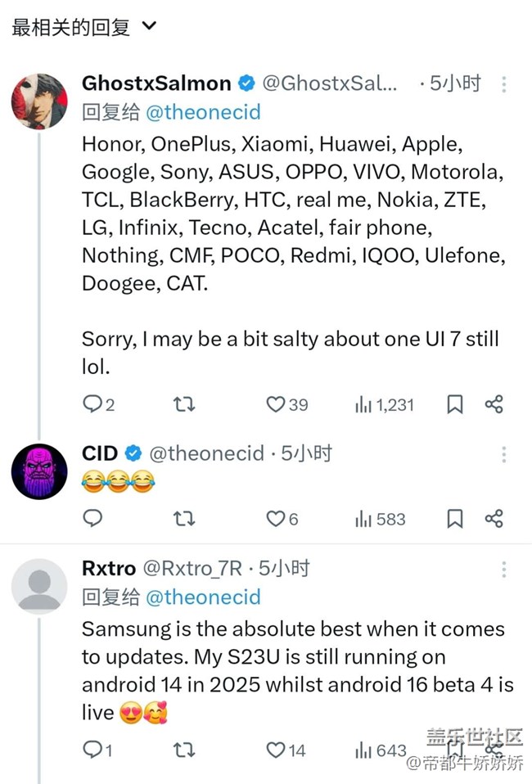Like CID's tweet with 6 likes
The width and height of the screenshot is (532, 784).
point(276,518)
